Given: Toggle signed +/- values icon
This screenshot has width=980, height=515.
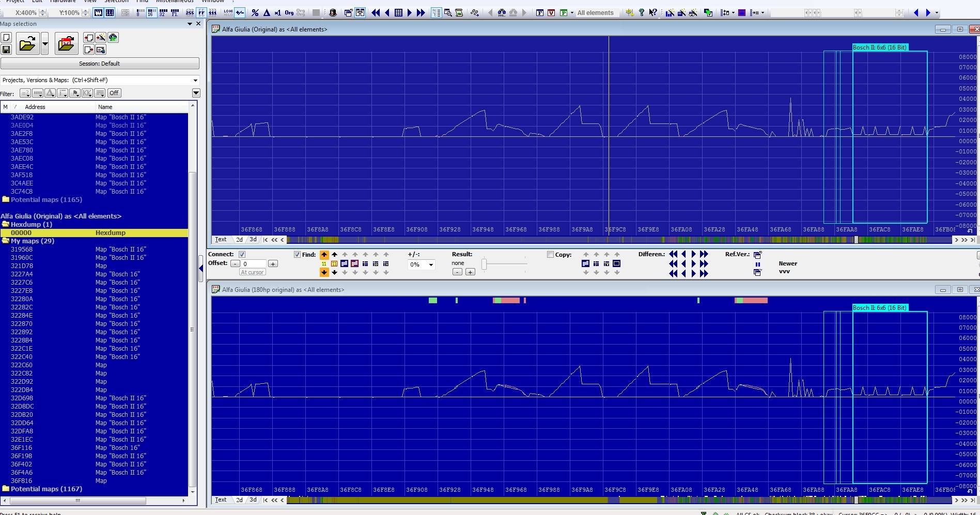Looking at the screenshot, I should tap(240, 12).
